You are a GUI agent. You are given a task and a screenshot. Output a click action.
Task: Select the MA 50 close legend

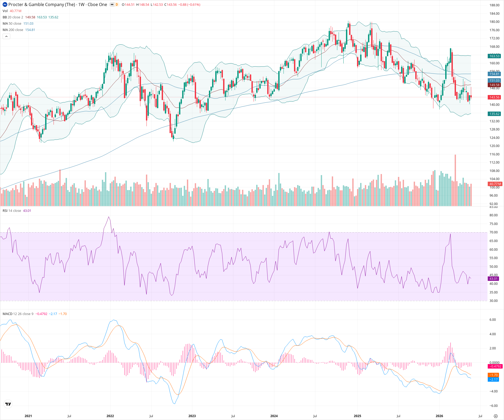(12, 23)
